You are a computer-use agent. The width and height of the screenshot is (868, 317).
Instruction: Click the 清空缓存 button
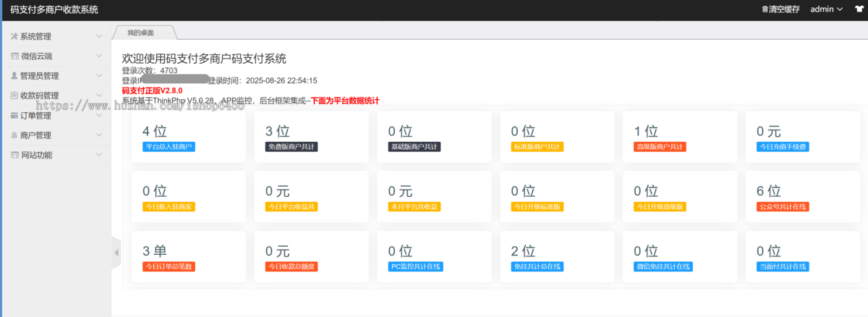click(780, 9)
